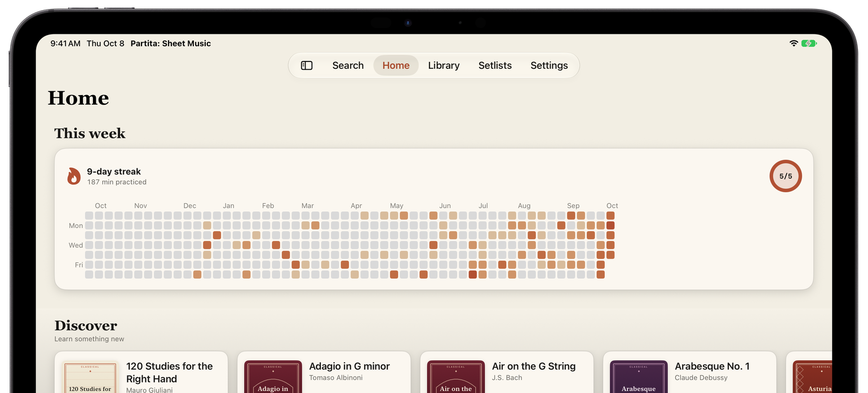Click the 'Partita: Sheet Music' app name
This screenshot has height=393, width=868.
pos(171,43)
